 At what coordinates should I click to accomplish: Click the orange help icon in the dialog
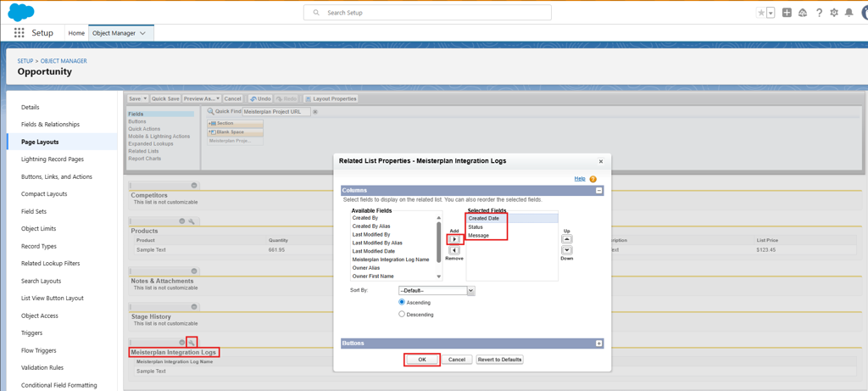593,179
